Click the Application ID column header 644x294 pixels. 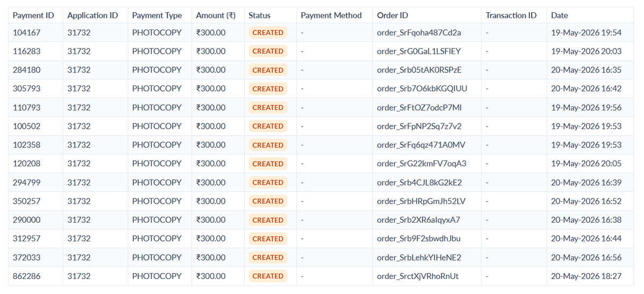click(92, 16)
